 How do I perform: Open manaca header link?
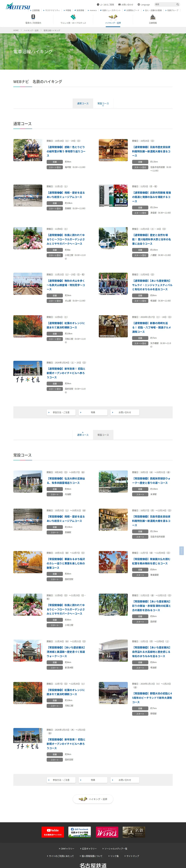(x=92, y=10)
